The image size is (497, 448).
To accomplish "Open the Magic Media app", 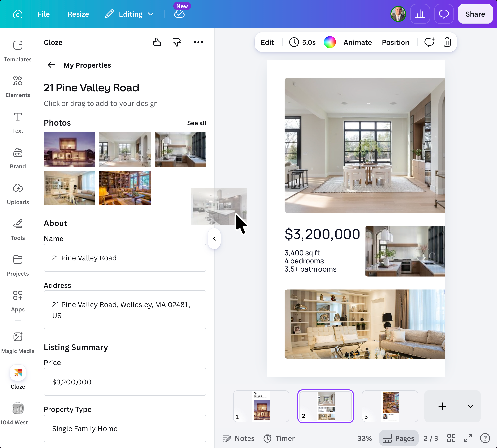I will (18, 343).
